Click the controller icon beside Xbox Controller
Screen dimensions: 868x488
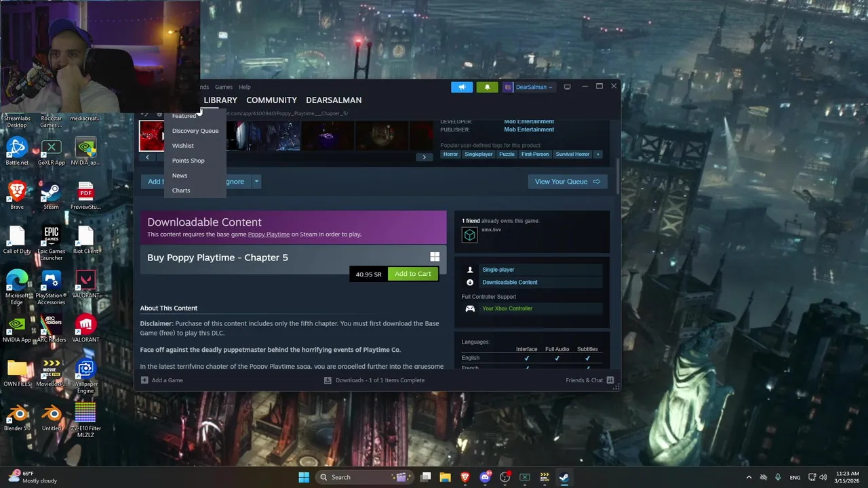pyautogui.click(x=470, y=308)
